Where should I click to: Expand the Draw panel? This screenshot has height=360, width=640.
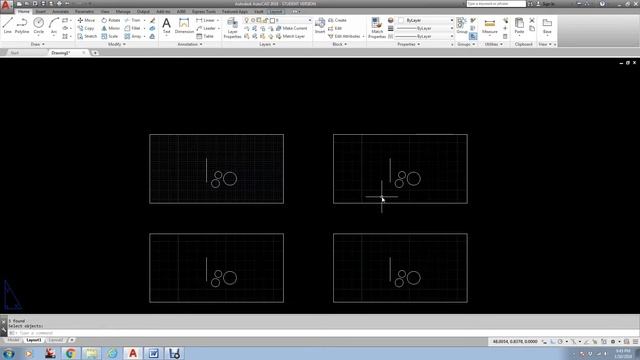coord(38,44)
